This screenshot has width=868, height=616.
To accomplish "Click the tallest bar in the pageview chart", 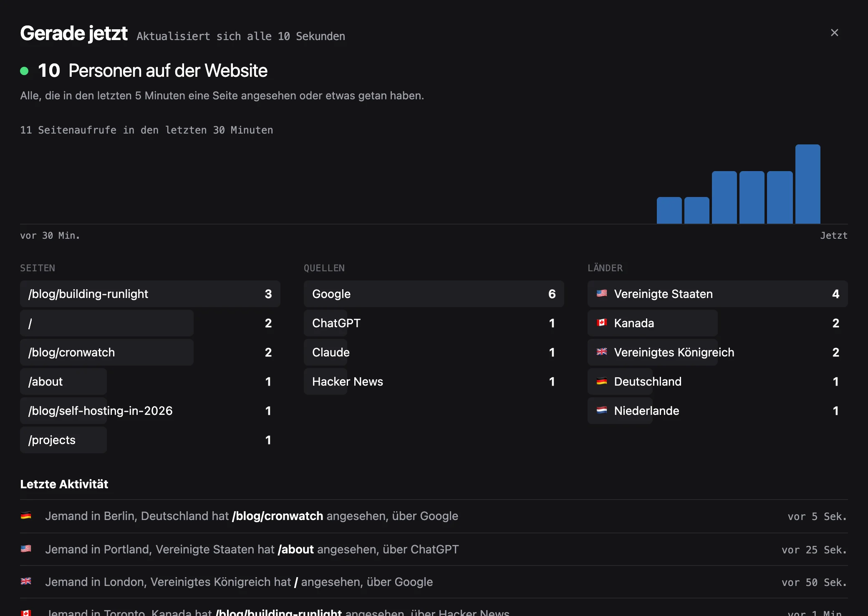I will (808, 184).
